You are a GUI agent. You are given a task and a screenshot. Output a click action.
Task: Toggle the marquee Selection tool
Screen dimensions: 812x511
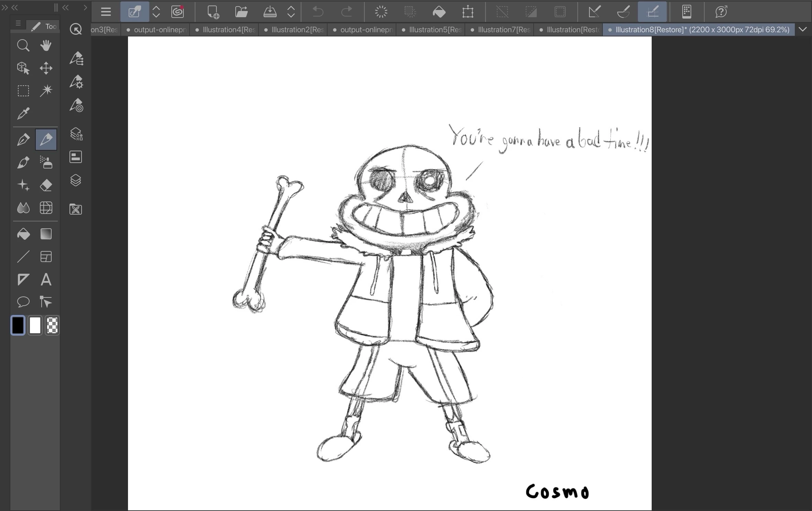tap(23, 90)
